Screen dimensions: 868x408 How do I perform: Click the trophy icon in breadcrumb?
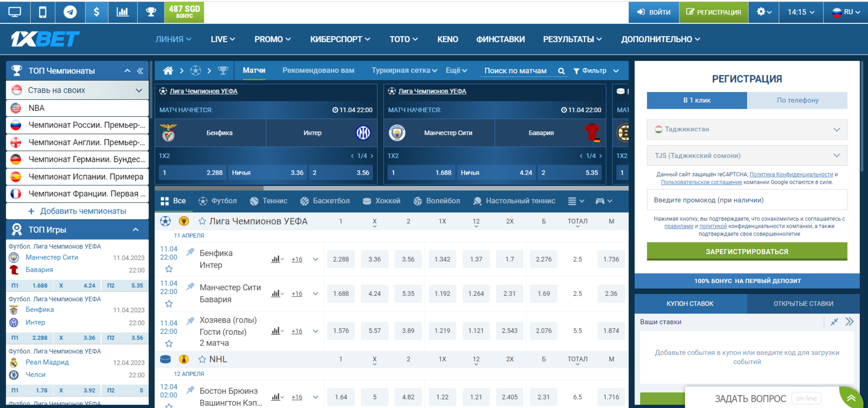pos(223,70)
